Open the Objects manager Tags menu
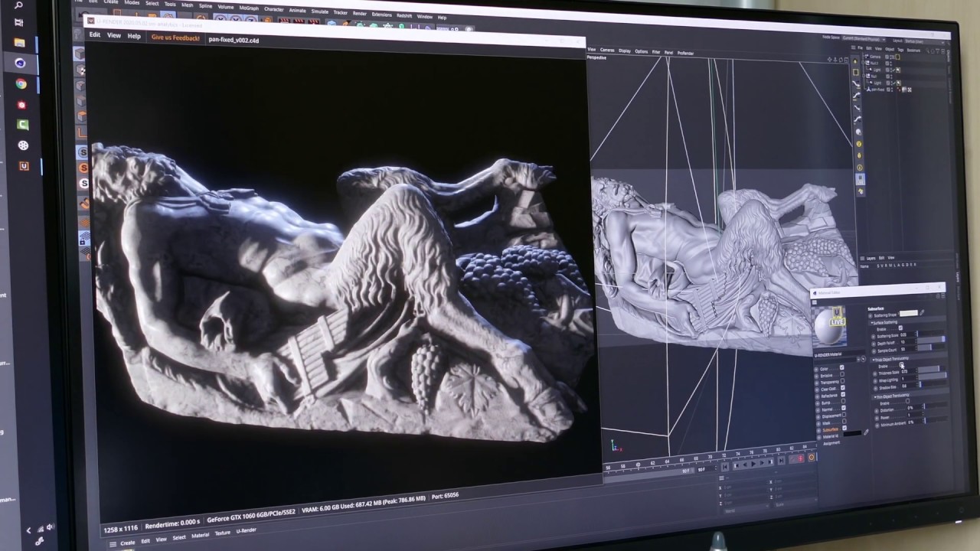The width and height of the screenshot is (980, 551). click(900, 50)
